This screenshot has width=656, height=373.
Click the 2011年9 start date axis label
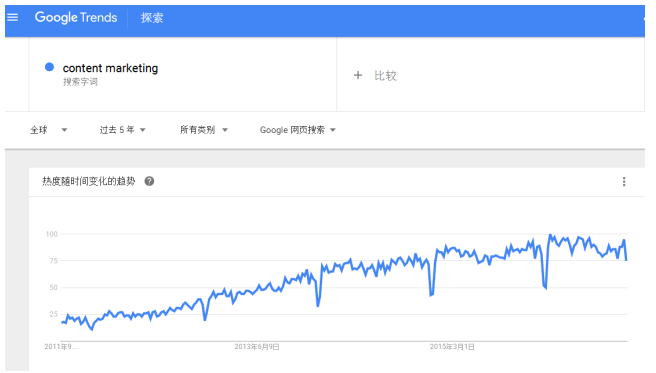point(61,347)
